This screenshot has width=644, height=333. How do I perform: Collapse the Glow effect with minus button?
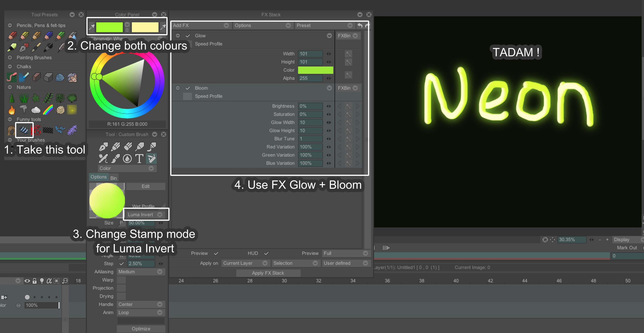178,36
